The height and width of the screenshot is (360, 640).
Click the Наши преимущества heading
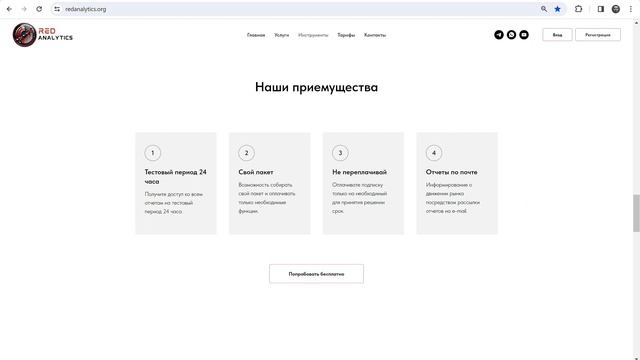click(316, 87)
